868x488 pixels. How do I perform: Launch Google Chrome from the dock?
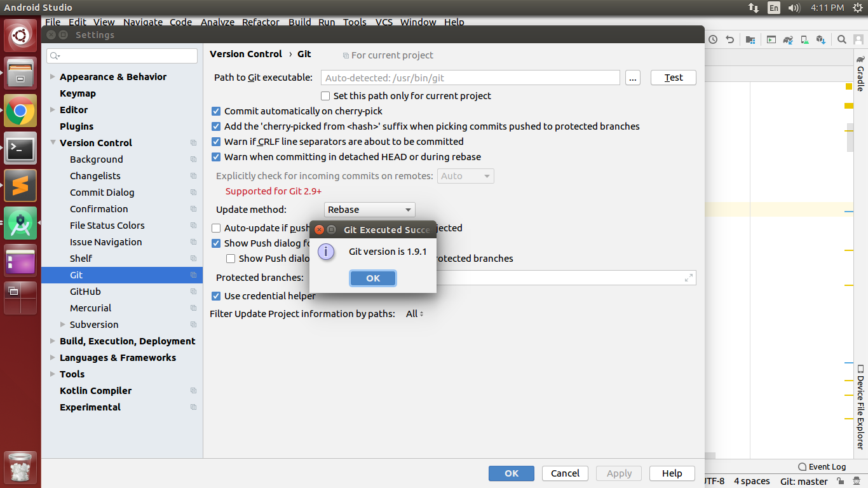[20, 111]
